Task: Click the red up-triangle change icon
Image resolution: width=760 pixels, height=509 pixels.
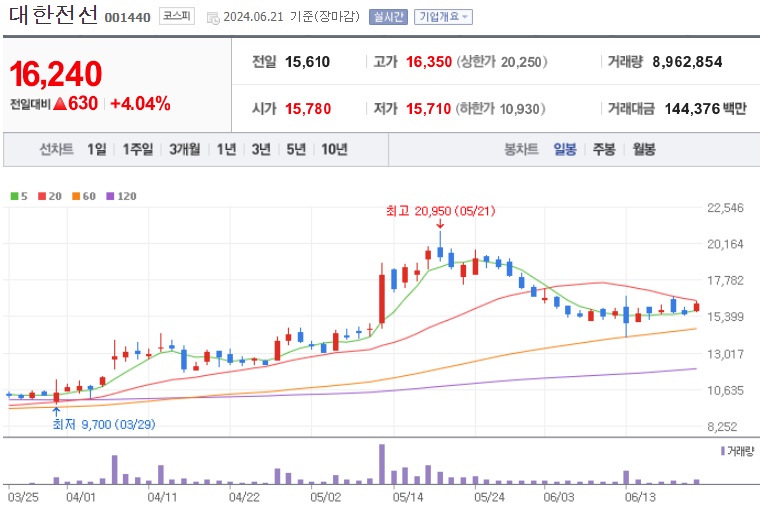Action: (60, 103)
